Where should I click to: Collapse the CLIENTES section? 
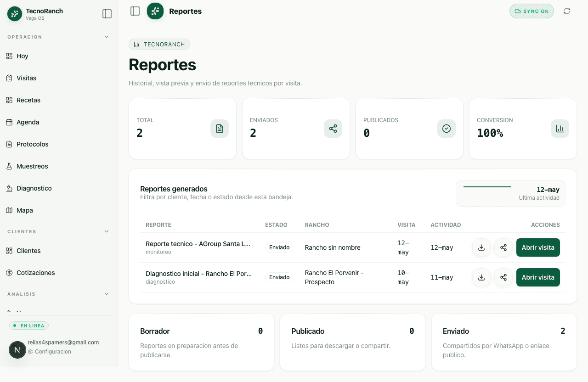[x=107, y=231]
